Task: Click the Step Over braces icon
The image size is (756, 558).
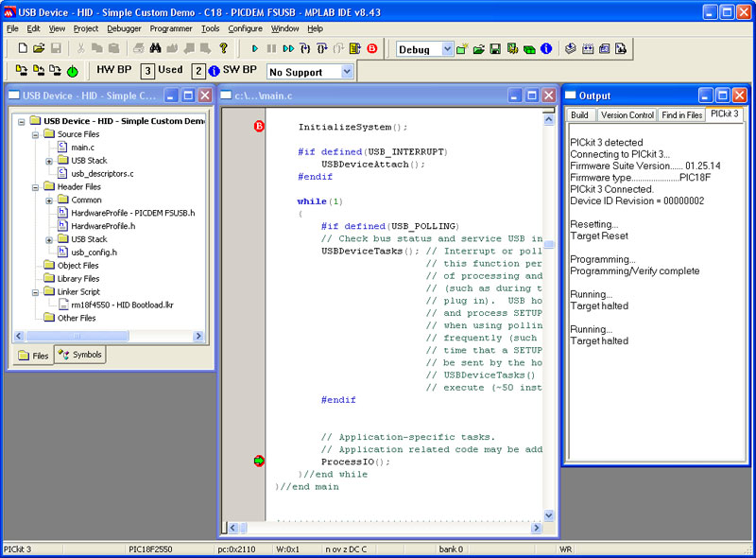Action: tap(322, 49)
